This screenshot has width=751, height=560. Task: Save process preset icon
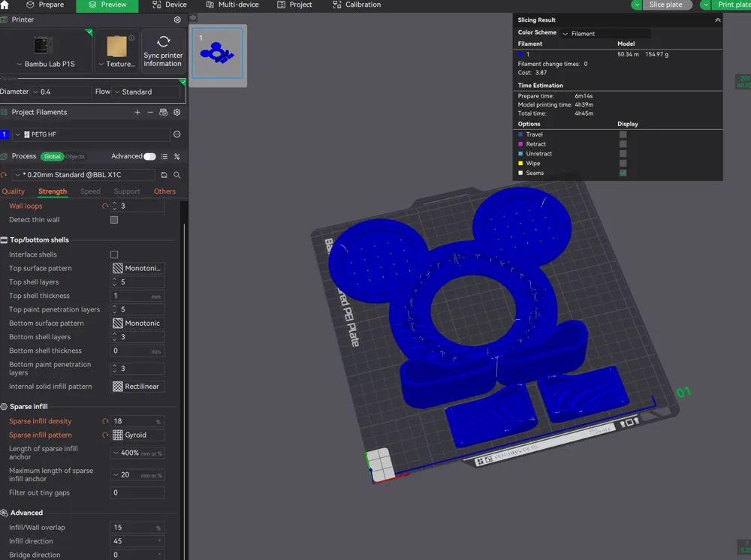click(164, 175)
